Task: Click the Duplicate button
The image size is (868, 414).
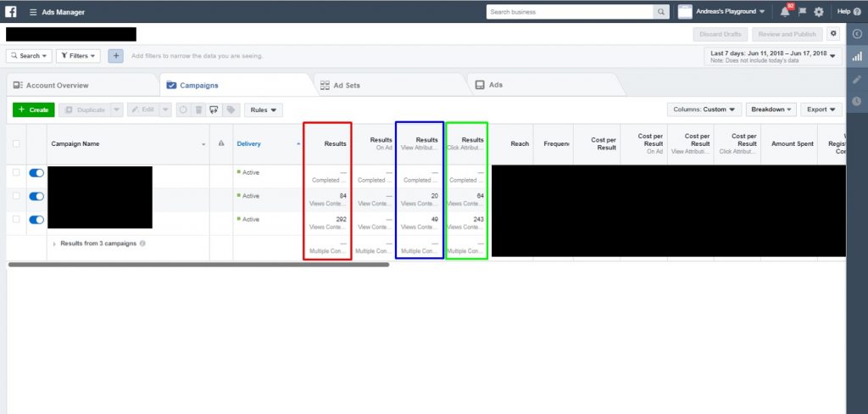Action: 85,109
